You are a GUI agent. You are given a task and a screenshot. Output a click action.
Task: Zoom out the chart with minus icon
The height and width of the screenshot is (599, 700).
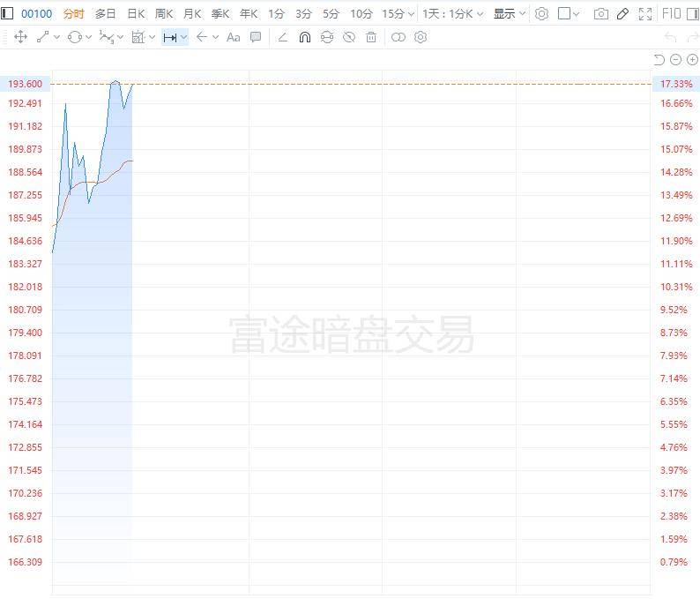676,59
